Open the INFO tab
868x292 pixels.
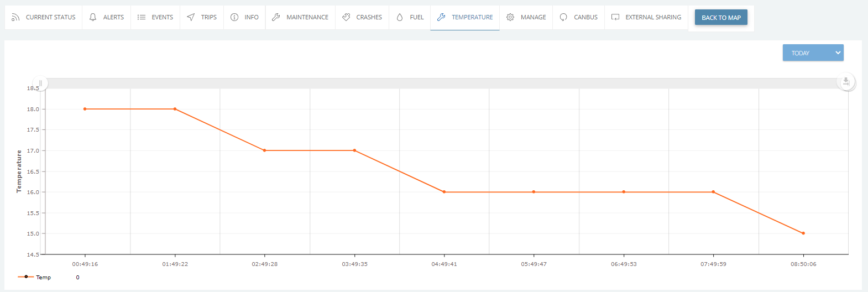click(x=244, y=17)
